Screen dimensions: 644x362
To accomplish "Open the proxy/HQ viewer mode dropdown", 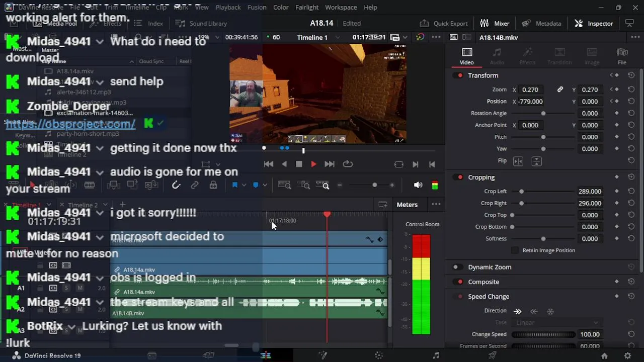I will coord(405,37).
